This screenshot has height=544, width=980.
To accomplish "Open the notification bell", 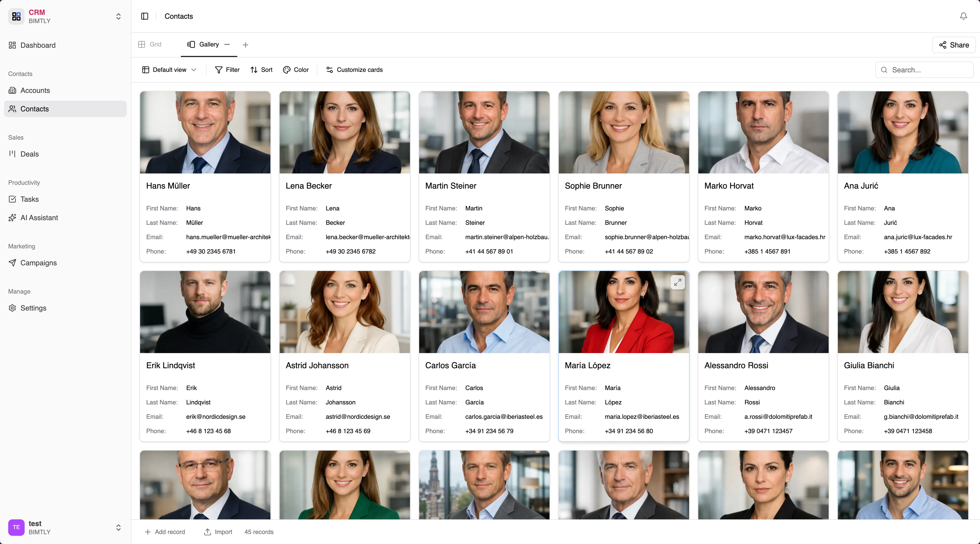I will pos(963,16).
